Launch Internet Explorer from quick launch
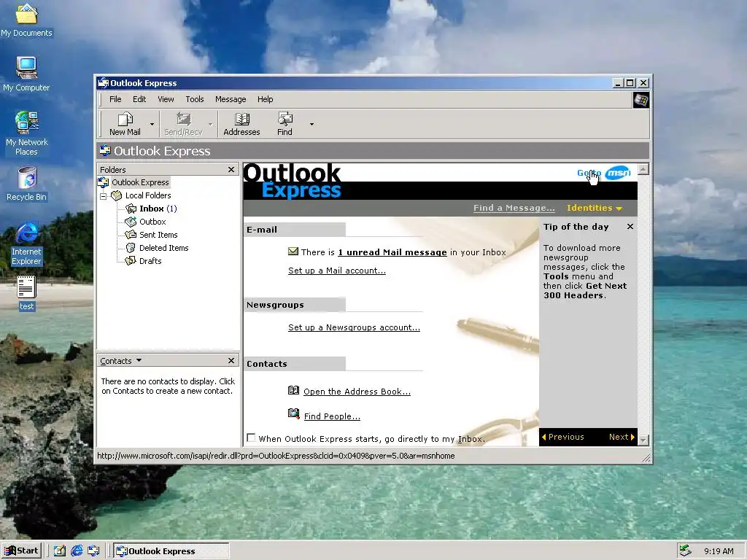747x560 pixels. point(77,551)
